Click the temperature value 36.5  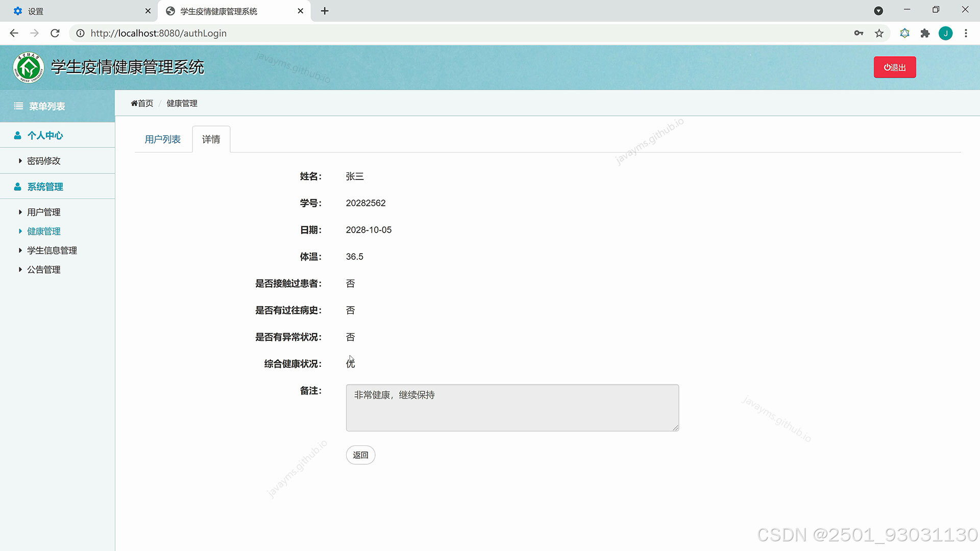[x=354, y=257]
